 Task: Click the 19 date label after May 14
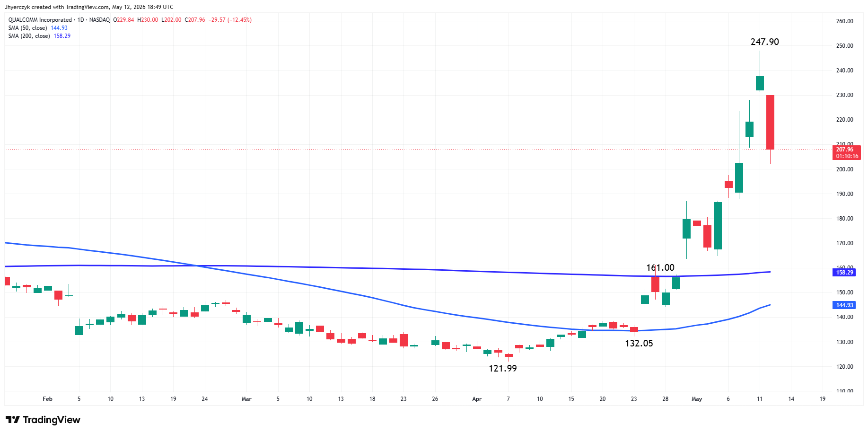(823, 399)
